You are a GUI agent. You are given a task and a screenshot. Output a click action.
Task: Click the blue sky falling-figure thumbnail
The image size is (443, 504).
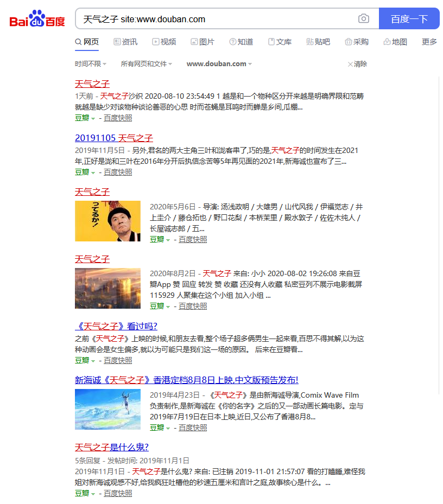pos(108,409)
